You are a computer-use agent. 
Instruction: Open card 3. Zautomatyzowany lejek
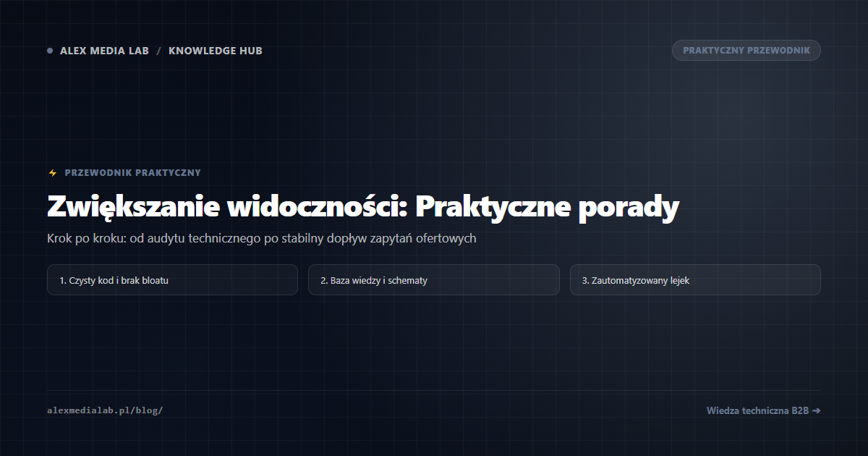click(695, 279)
